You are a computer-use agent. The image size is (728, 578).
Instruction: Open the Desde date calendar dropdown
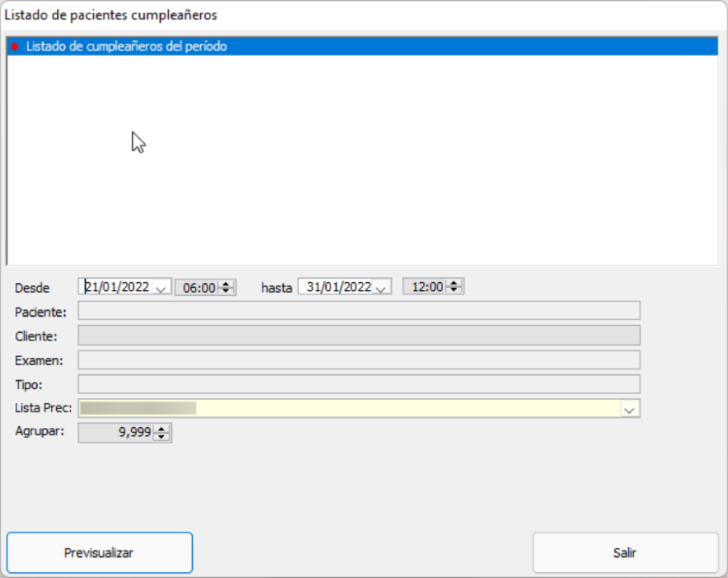pyautogui.click(x=161, y=288)
